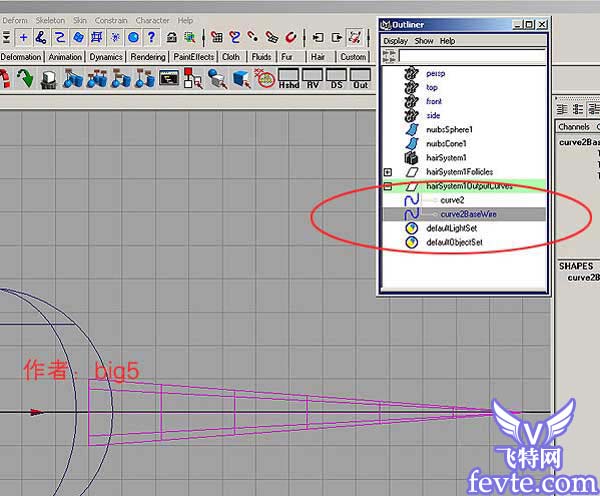The image size is (600, 496).
Task: Click the make live red magnet icon
Action: pyautogui.click(x=291, y=38)
